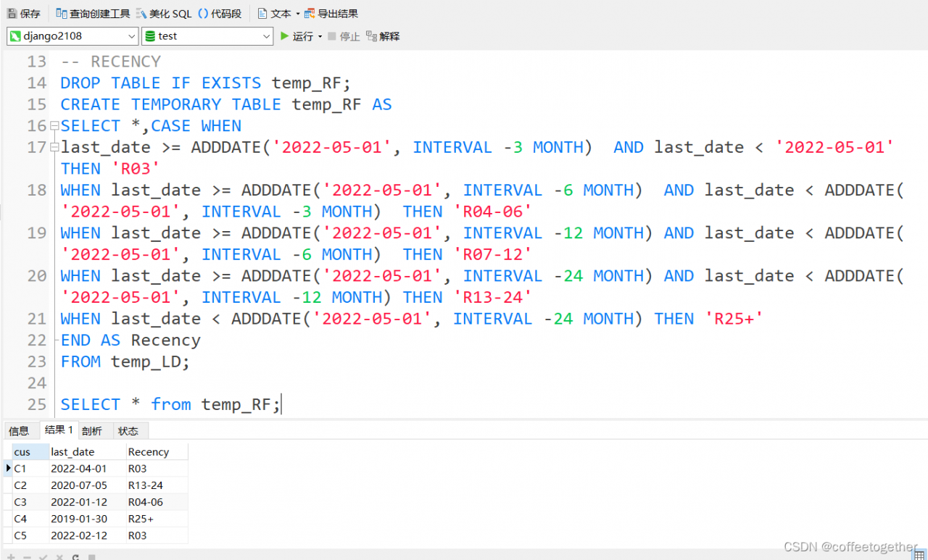928x560 pixels.
Task: Click the R03 cell in row C1
Action: (x=157, y=468)
